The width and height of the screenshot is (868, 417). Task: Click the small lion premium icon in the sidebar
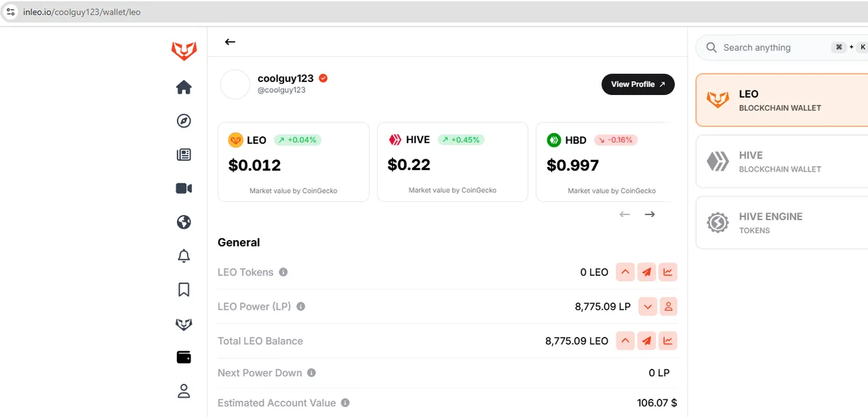(184, 324)
